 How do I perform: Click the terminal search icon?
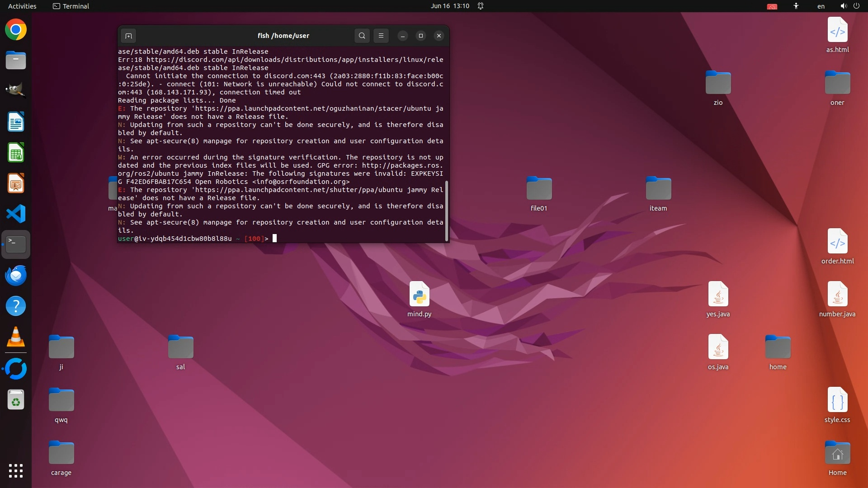(362, 36)
